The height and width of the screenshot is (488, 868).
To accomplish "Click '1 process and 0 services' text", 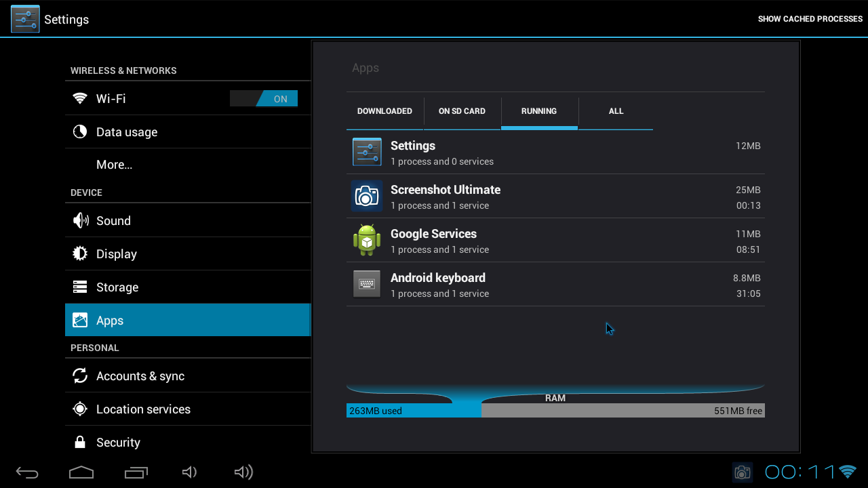I will coord(442,161).
